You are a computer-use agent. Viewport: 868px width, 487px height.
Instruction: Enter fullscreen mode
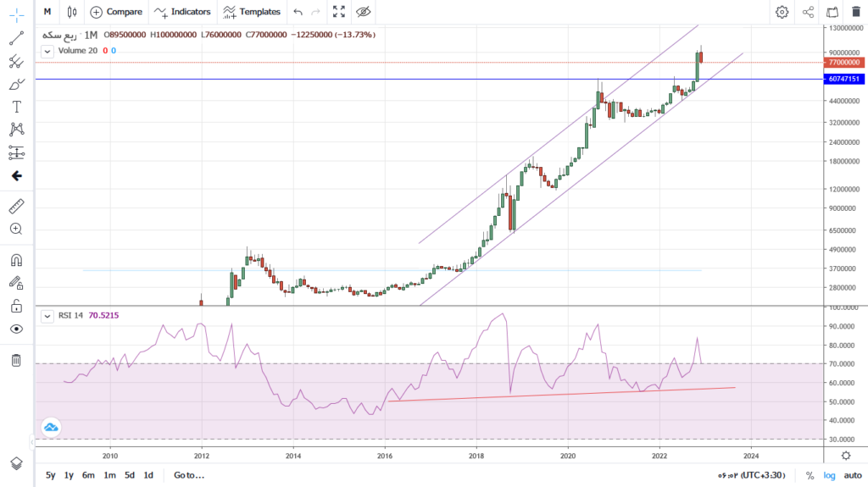point(339,12)
